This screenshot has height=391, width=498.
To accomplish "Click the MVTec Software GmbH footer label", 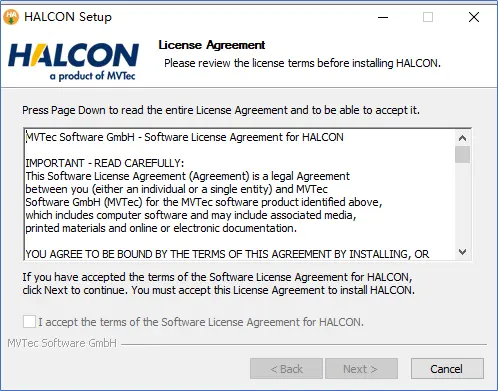I will 62,343.
